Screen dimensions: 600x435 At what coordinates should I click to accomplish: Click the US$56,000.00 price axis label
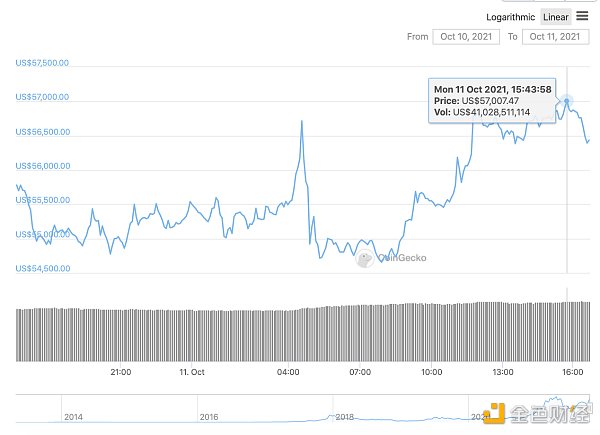pyautogui.click(x=42, y=166)
